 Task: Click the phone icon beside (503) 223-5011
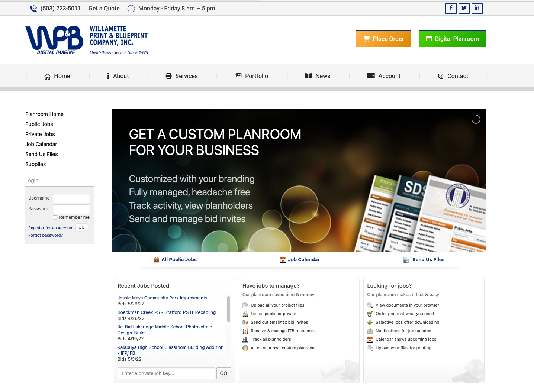(33, 9)
